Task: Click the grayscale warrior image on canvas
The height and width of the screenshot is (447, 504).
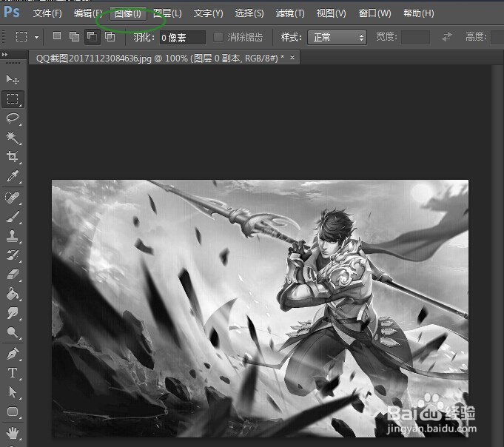Action: coord(260,308)
